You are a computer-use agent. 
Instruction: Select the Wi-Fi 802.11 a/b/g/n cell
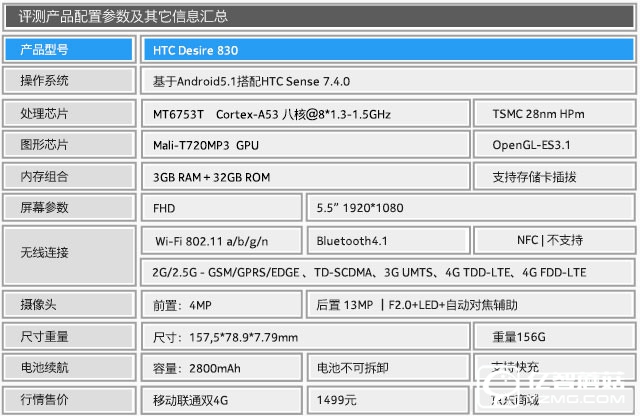pyautogui.click(x=222, y=240)
